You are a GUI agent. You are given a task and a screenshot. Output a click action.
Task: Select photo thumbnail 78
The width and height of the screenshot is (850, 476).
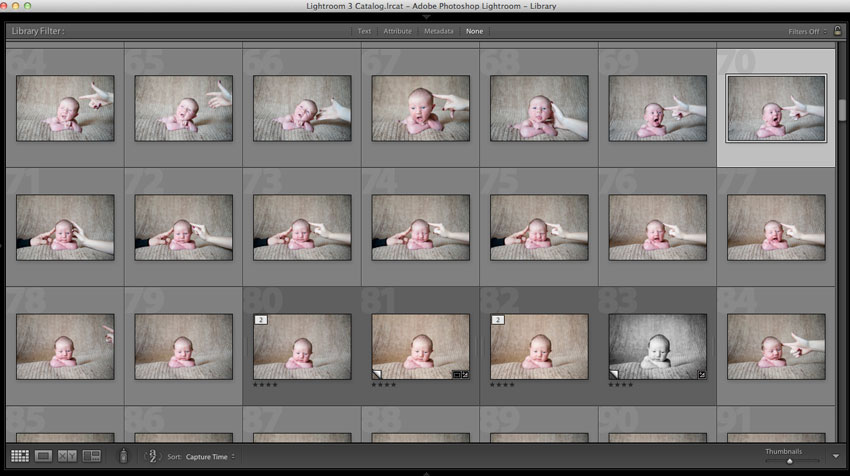pyautogui.click(x=65, y=347)
